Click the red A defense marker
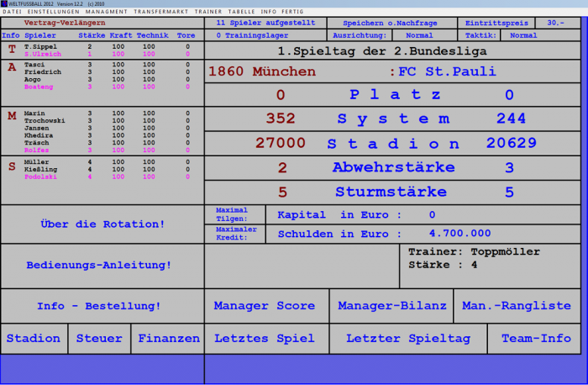 point(12,67)
